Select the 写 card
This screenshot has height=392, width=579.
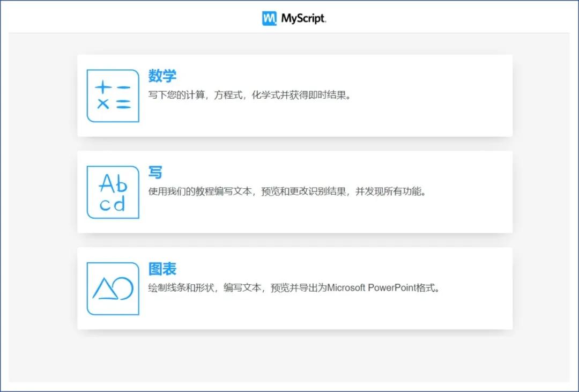tap(295, 191)
